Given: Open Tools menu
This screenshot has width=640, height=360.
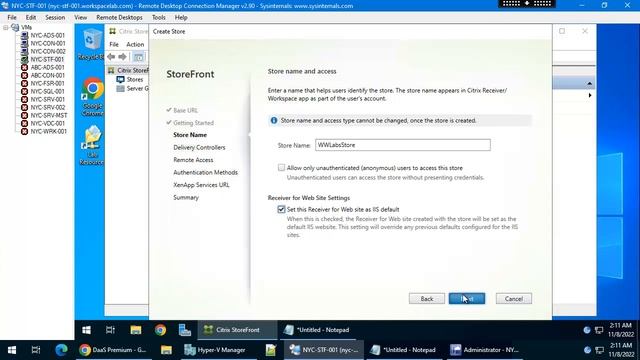Looking at the screenshot, I should pos(158,18).
